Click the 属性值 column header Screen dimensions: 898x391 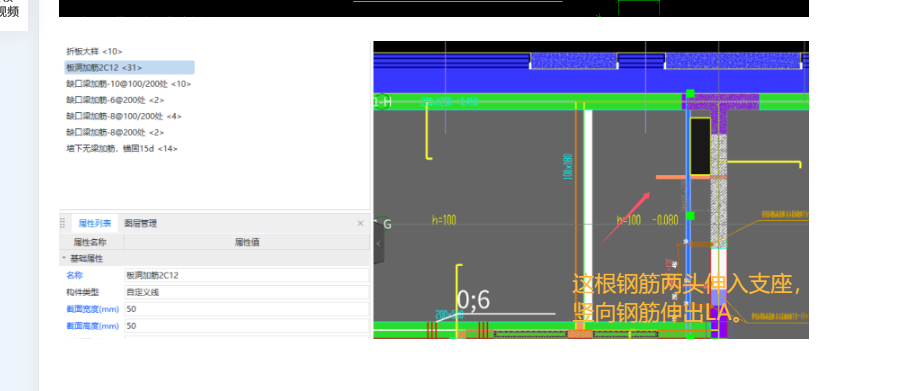[x=247, y=242]
